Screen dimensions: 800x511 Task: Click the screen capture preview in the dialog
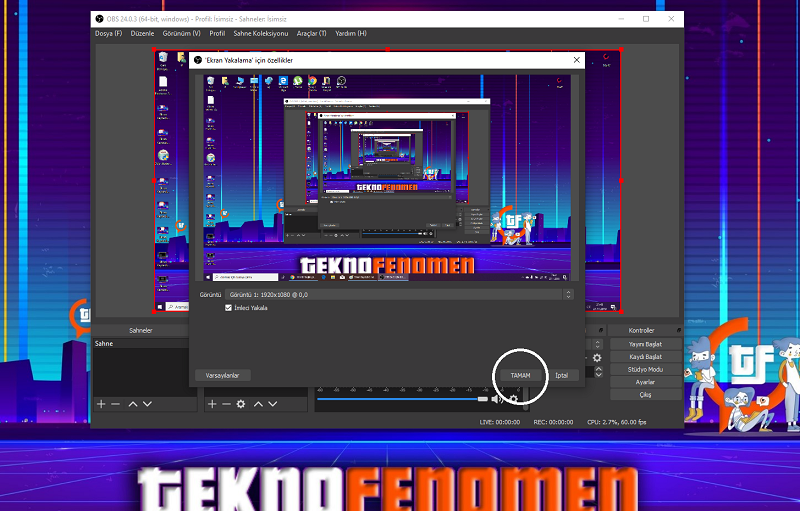coord(387,178)
